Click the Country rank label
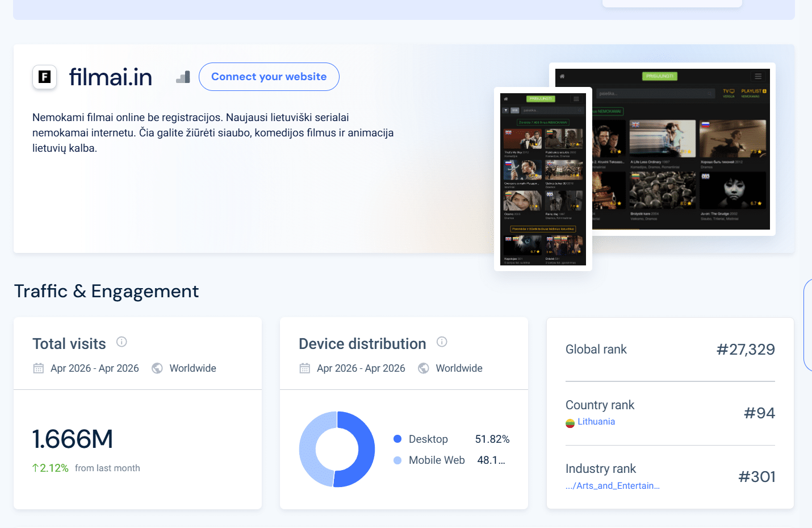Viewport: 812px width, 528px height. pyautogui.click(x=600, y=405)
